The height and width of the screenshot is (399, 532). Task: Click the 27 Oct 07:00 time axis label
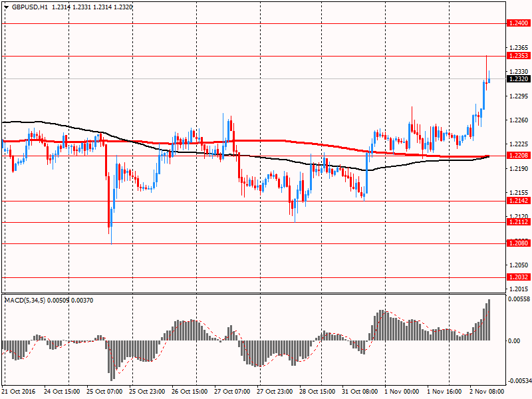232,392
